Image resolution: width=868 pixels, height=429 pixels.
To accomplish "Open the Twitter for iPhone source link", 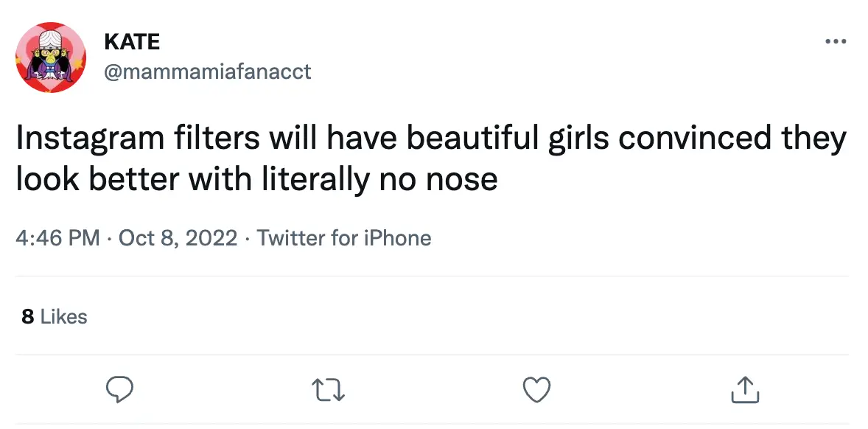I will 344,238.
